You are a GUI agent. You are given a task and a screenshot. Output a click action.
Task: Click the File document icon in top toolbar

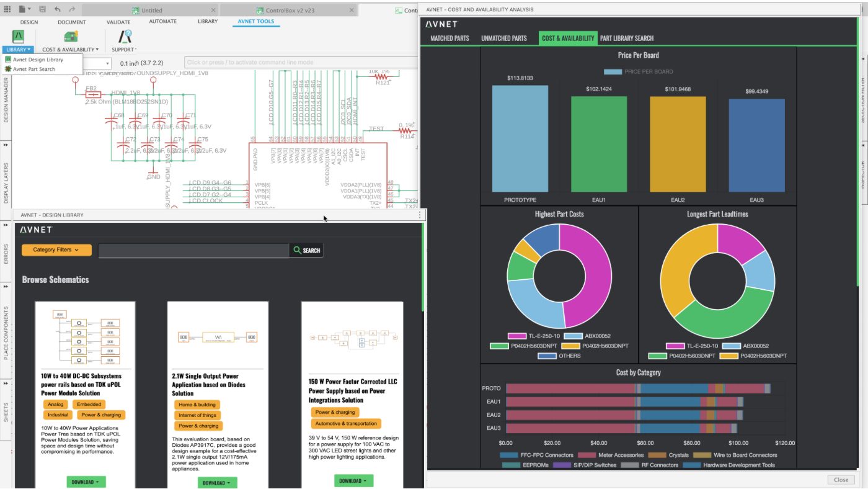22,9
